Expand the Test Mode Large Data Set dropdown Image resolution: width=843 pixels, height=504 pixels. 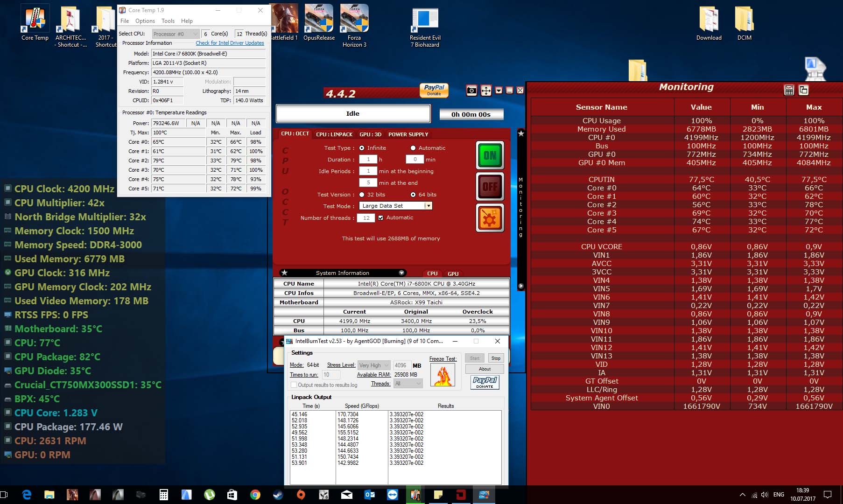point(428,206)
